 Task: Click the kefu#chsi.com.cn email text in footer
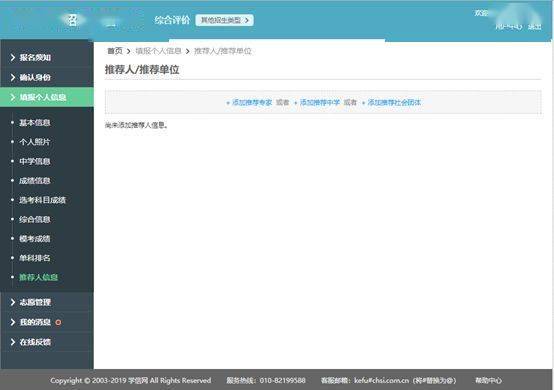click(x=382, y=380)
